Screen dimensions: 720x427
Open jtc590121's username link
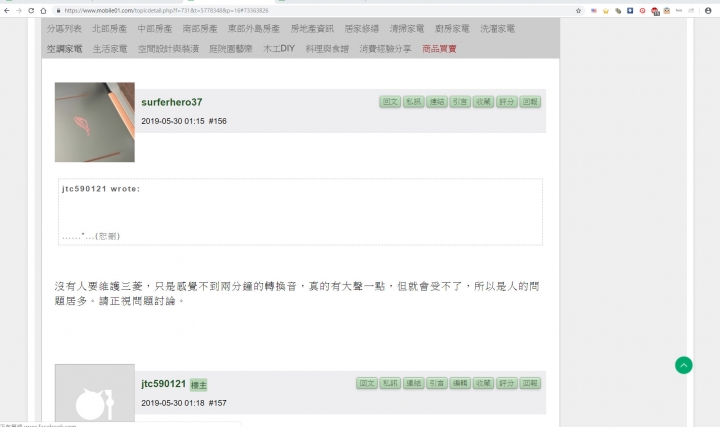(163, 384)
